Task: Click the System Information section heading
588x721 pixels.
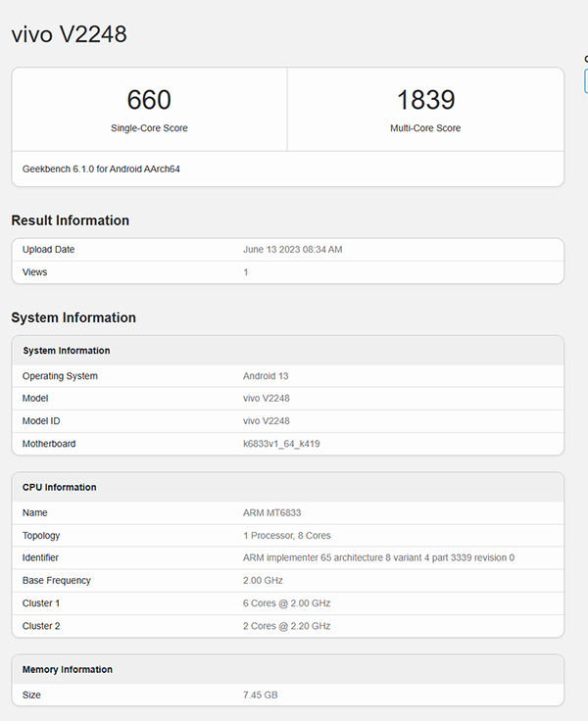Action: 73,317
